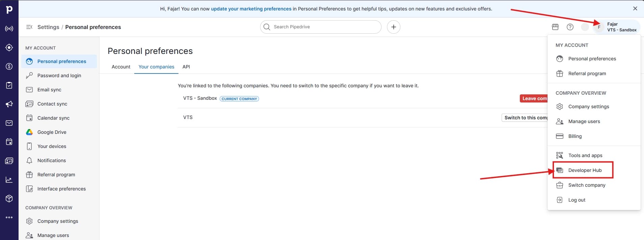Select Billing in account dropdown
This screenshot has width=644, height=240.
click(x=594, y=136)
